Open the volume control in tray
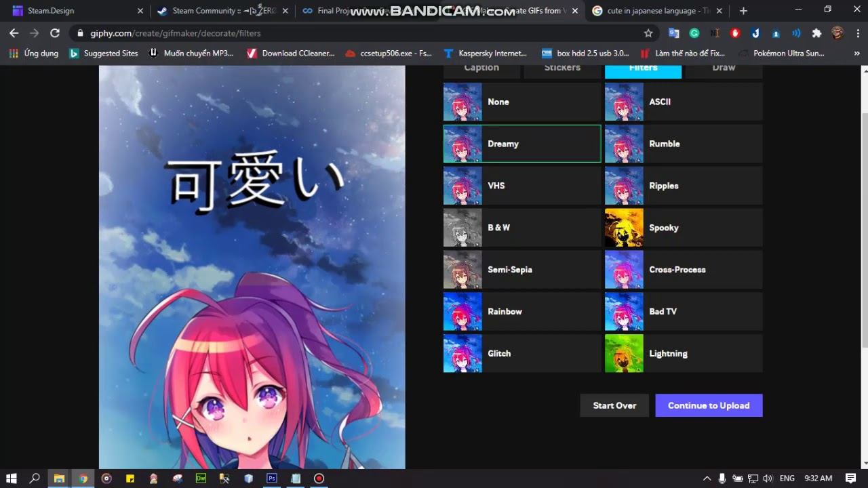 point(767,478)
